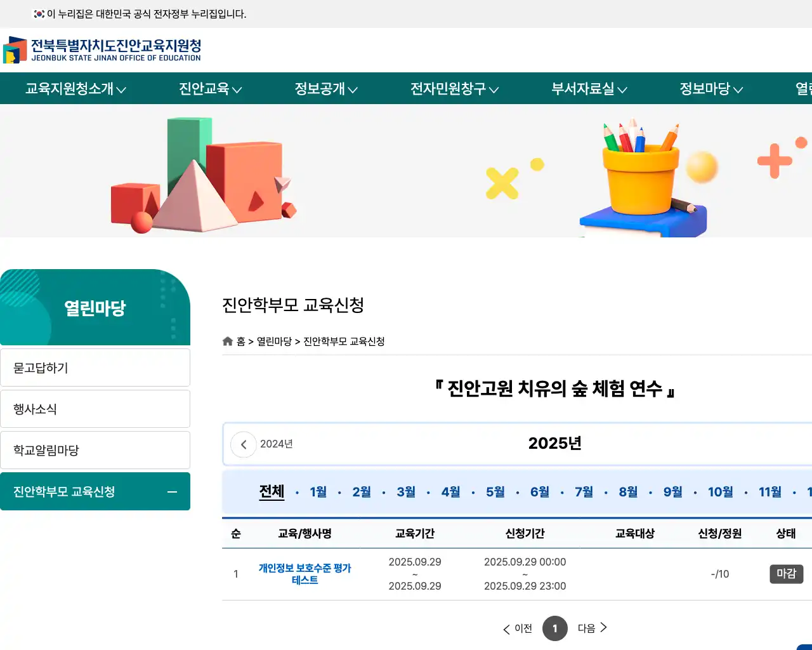The image size is (812, 650).
Task: Open the 개인정보 보호수준 평가 테스트 link
Action: (x=306, y=574)
